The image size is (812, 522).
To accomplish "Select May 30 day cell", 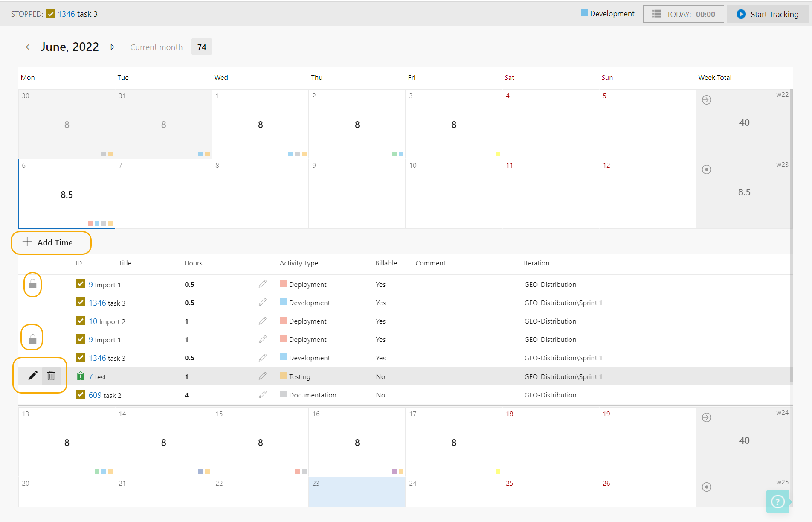I will (x=67, y=124).
